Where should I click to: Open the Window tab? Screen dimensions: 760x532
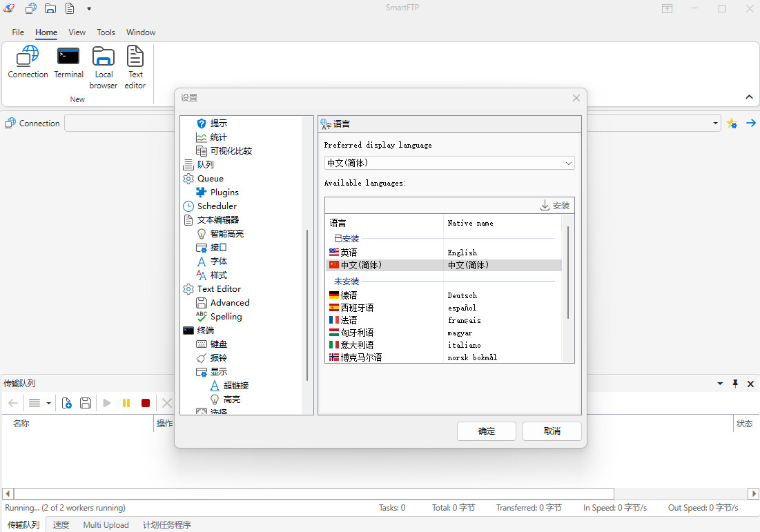click(141, 32)
